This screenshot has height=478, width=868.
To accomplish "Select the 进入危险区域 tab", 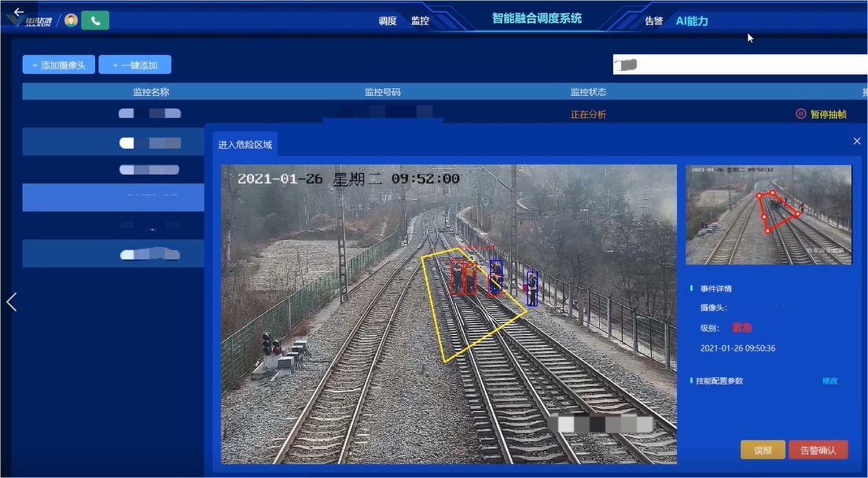I will (245, 145).
